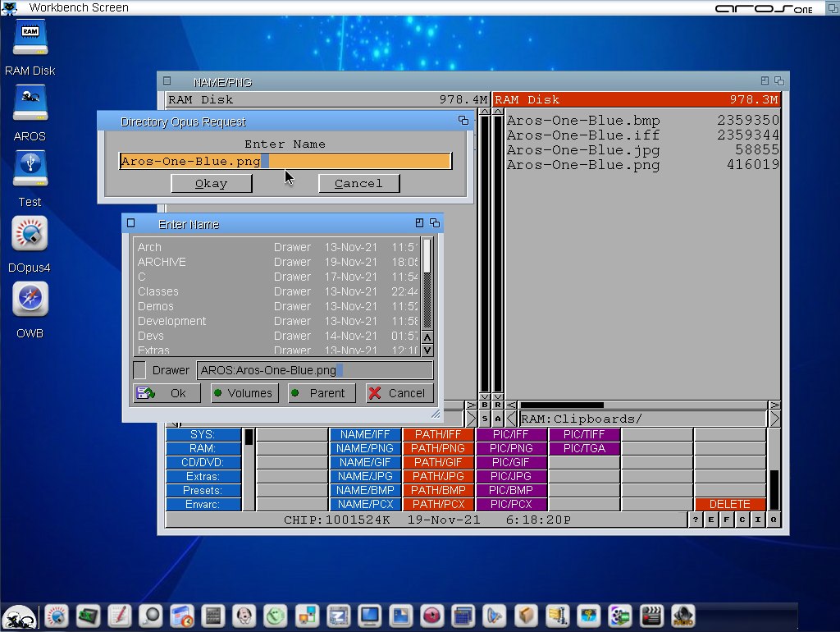
Task: Click right arrow beside RAM:Clipboards/ path field
Action: [x=775, y=419]
